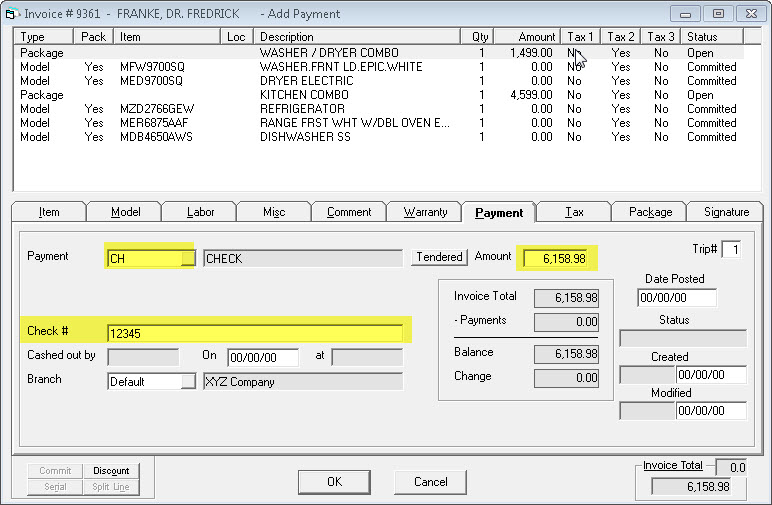
Task: Click the Description column header
Action: coord(357,37)
